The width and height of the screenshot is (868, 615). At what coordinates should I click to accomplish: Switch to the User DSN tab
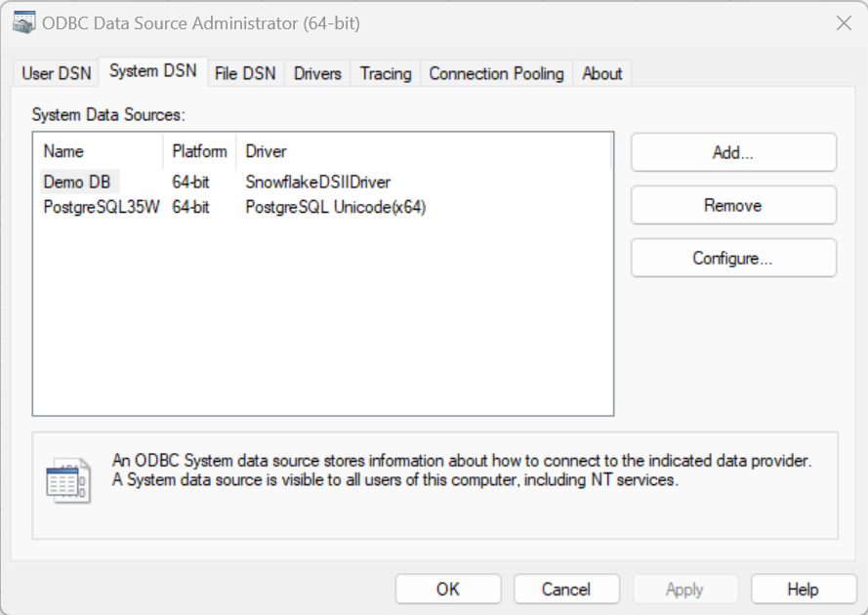point(54,73)
